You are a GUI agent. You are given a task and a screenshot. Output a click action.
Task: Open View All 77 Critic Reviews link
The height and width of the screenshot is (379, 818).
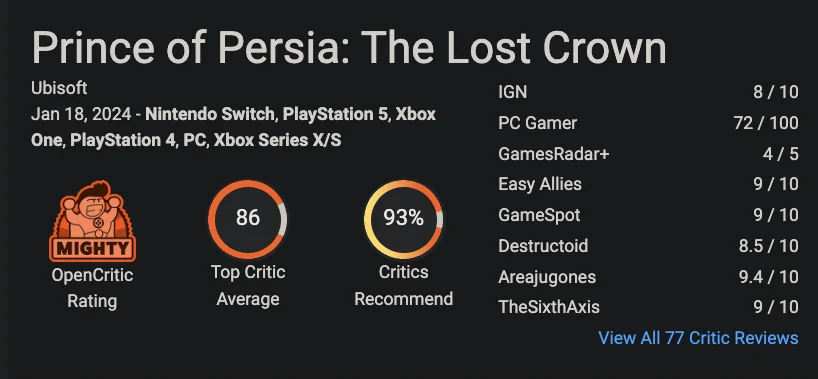pyautogui.click(x=698, y=338)
